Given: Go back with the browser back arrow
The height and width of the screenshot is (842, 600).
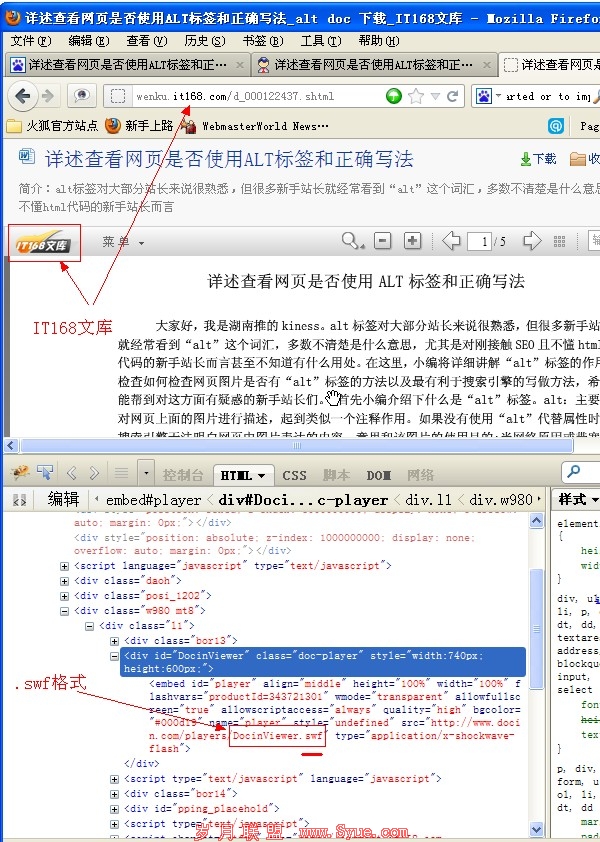Looking at the screenshot, I should coord(23,96).
